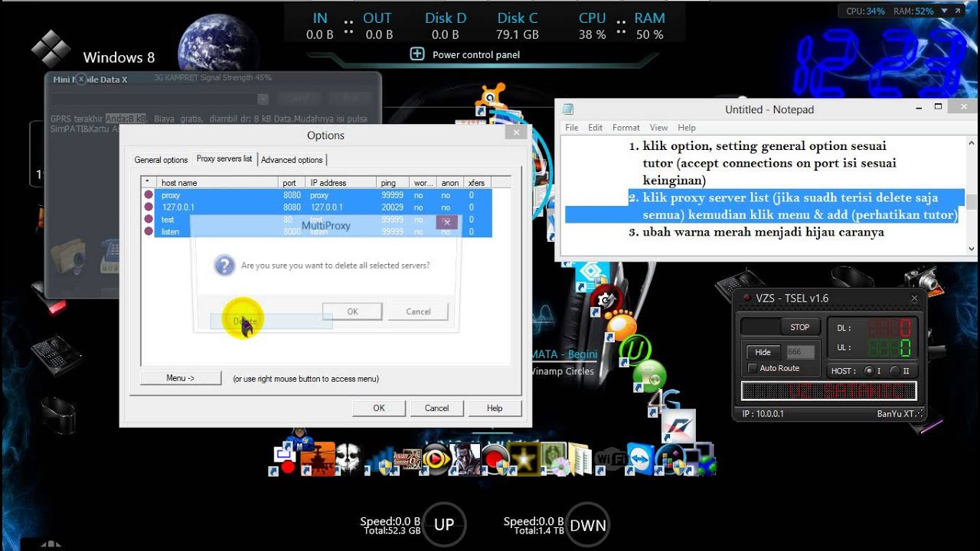The height and width of the screenshot is (551, 980).
Task: Select HOST I radio button in VZS
Action: [868, 370]
